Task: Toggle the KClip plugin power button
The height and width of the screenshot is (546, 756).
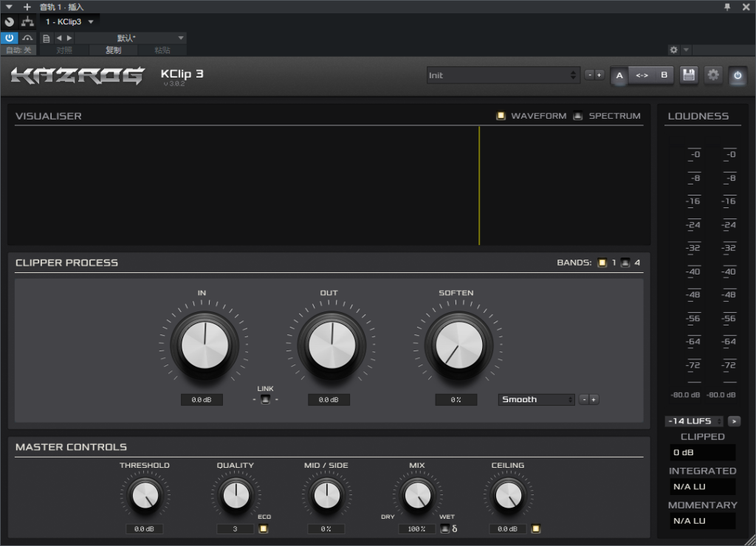Action: pos(738,75)
